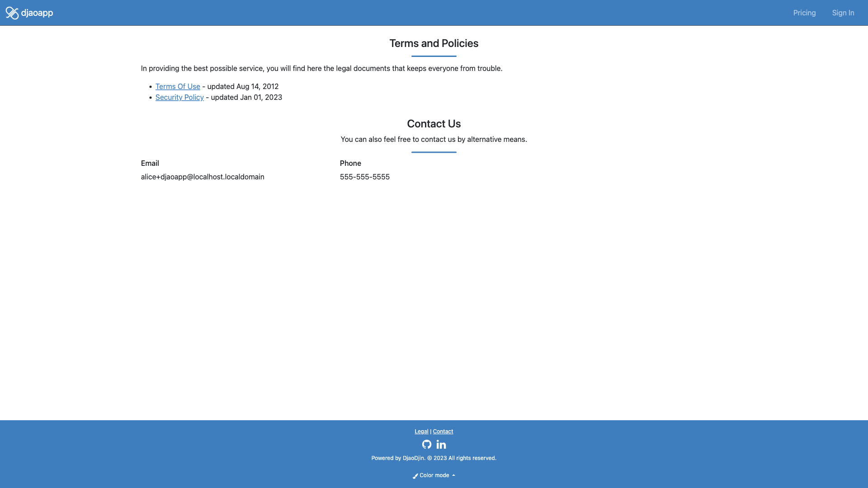Click the paintbrush icon beside Color mode

click(x=415, y=476)
